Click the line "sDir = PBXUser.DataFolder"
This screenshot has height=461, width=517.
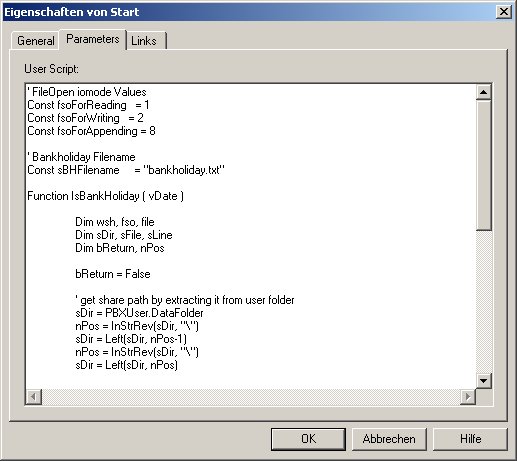point(139,313)
